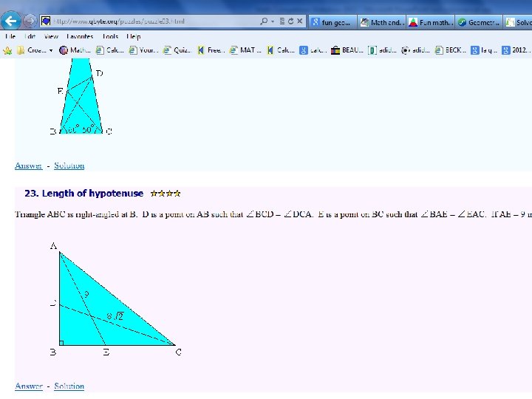The width and height of the screenshot is (532, 399).
Task: Open the 'adid...' favorite with soccer ball icon
Action: [x=415, y=50]
